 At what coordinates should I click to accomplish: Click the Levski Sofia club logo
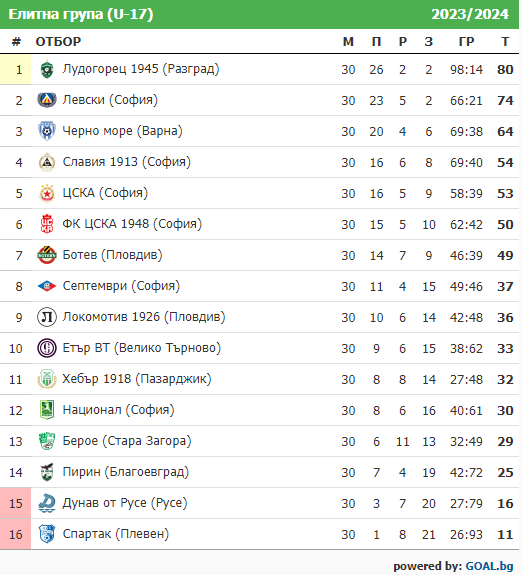[47, 100]
